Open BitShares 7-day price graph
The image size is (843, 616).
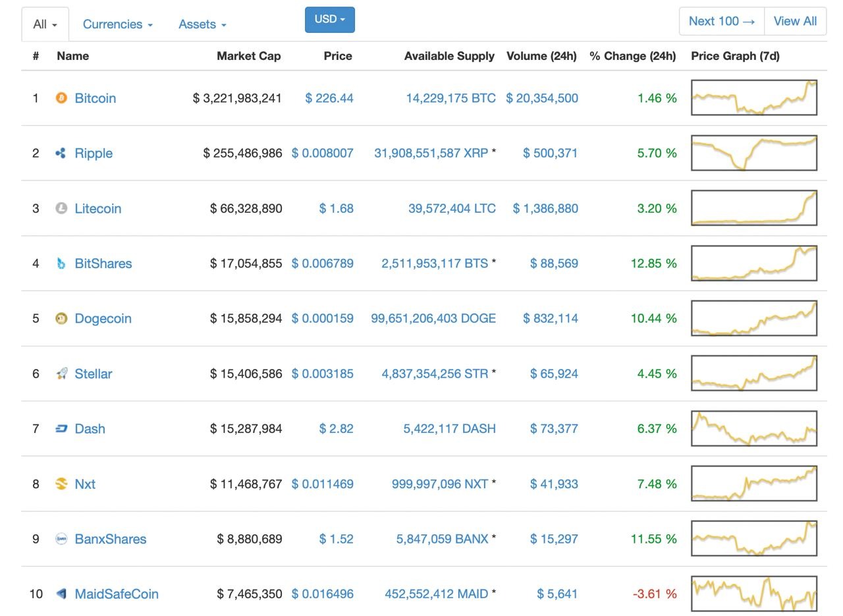coord(754,263)
